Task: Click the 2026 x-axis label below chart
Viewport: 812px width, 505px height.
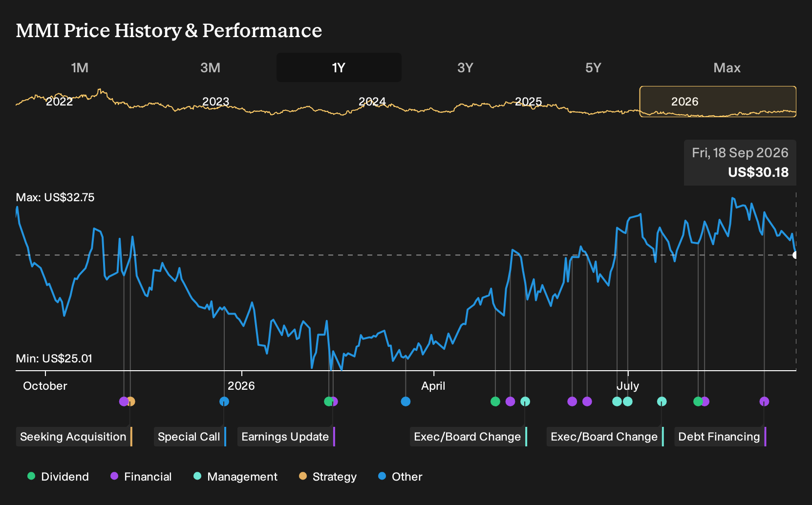Action: 241,386
